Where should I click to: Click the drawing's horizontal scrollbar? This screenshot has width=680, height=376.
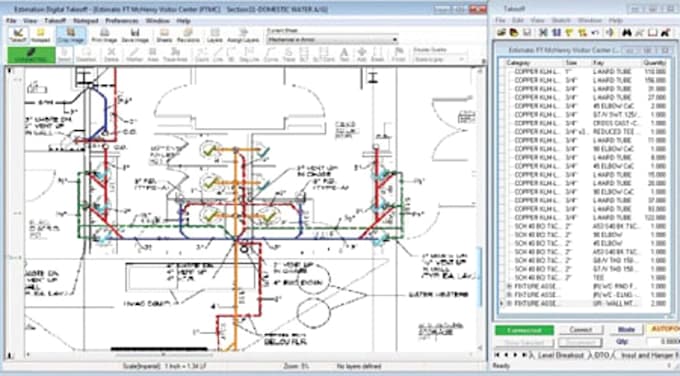pyautogui.click(x=249, y=355)
